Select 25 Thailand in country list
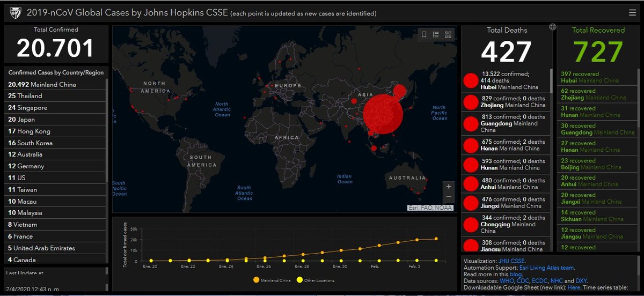The height and width of the screenshot is (296, 644). (x=56, y=96)
